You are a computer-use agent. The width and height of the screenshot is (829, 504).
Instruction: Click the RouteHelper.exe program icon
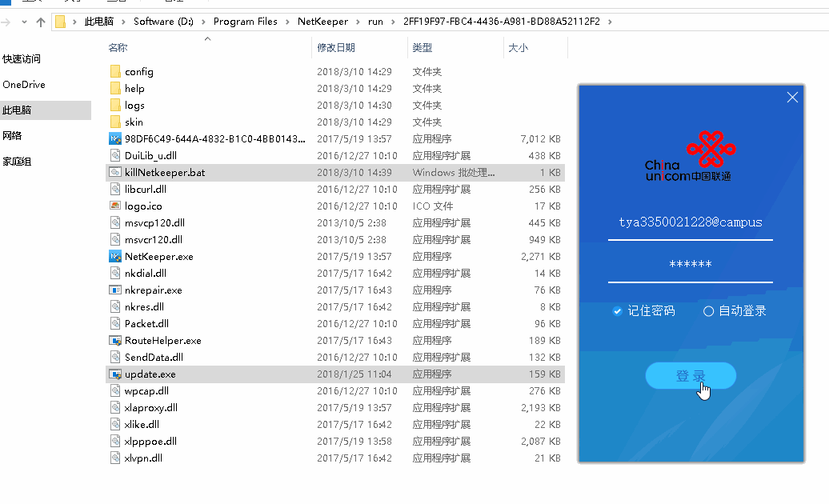pyautogui.click(x=115, y=340)
